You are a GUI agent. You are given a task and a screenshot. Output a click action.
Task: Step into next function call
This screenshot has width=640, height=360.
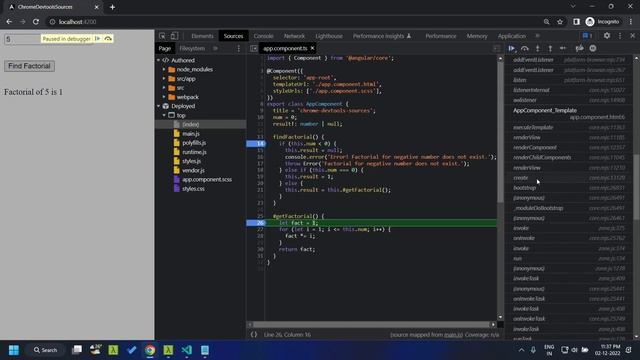(x=538, y=49)
